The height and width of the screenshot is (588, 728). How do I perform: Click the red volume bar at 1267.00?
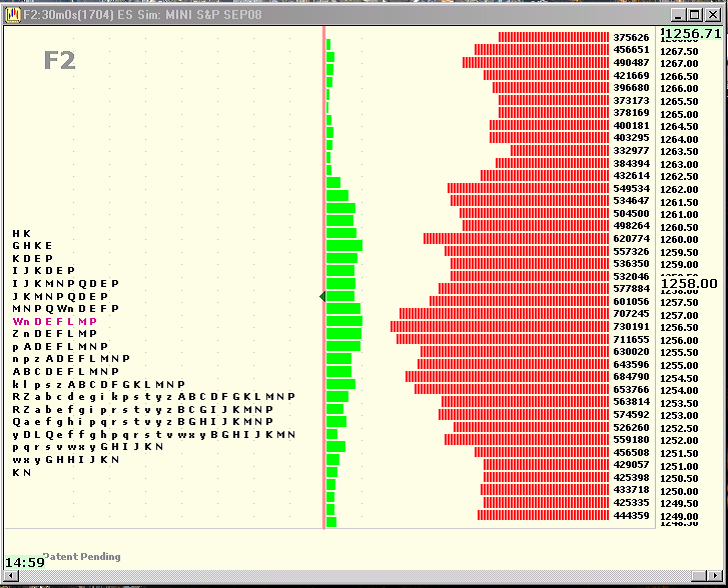pyautogui.click(x=535, y=63)
